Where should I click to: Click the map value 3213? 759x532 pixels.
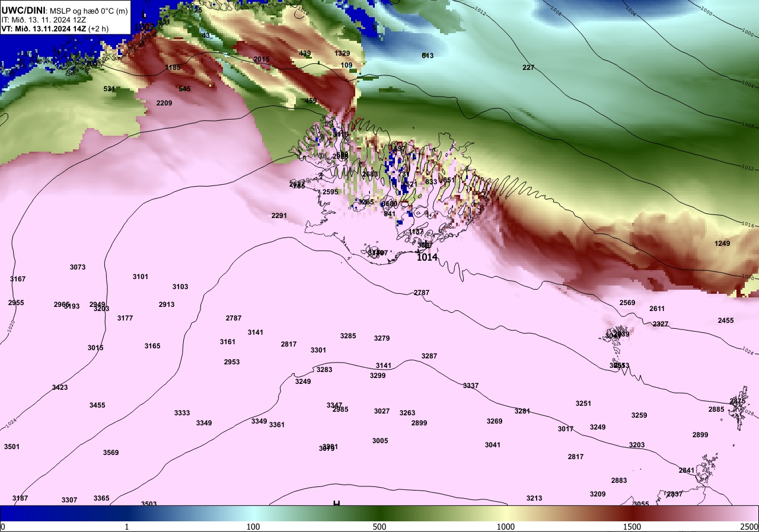534,498
